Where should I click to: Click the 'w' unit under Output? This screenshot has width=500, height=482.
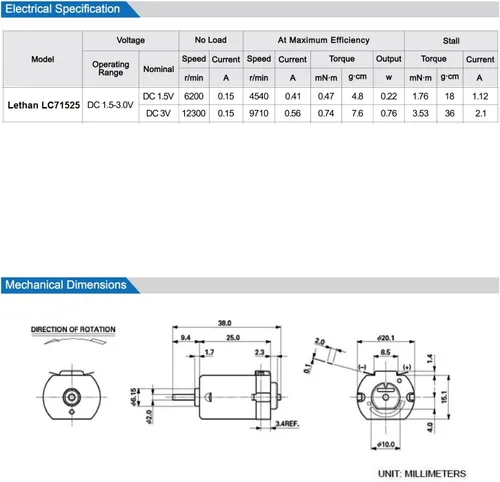coord(389,78)
